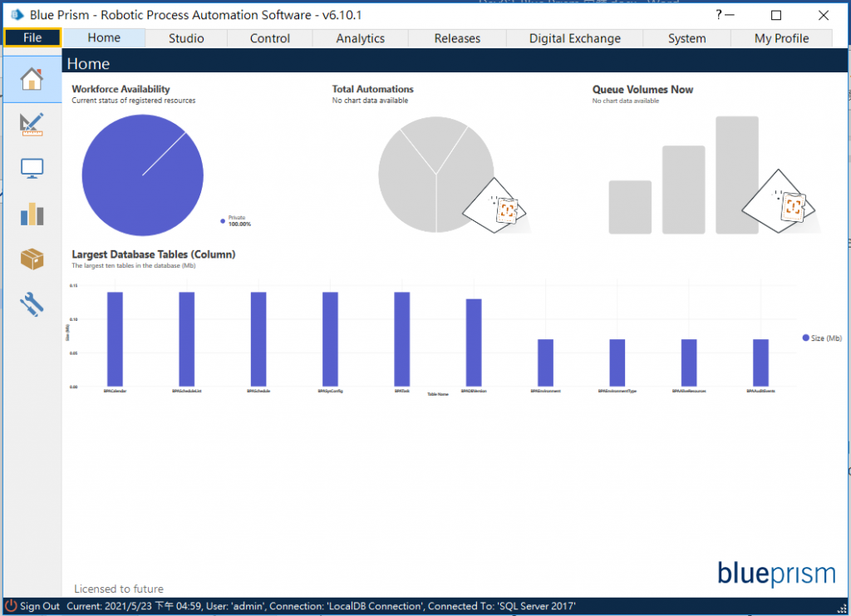Open the System wrench sidebar icon

click(32, 304)
